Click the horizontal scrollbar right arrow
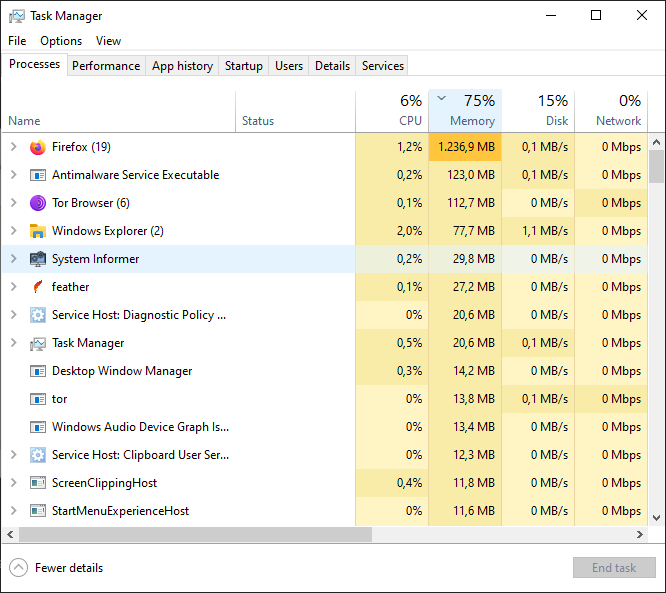Image resolution: width=666 pixels, height=593 pixels. (640, 534)
